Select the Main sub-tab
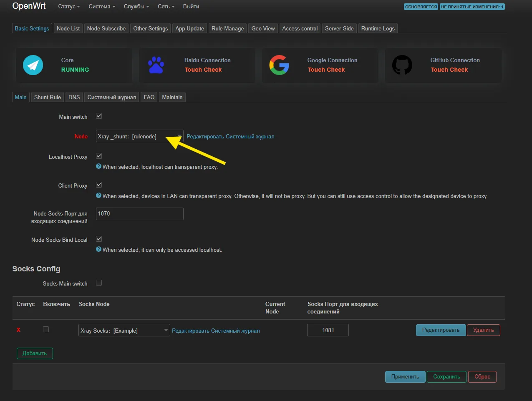 [21, 97]
